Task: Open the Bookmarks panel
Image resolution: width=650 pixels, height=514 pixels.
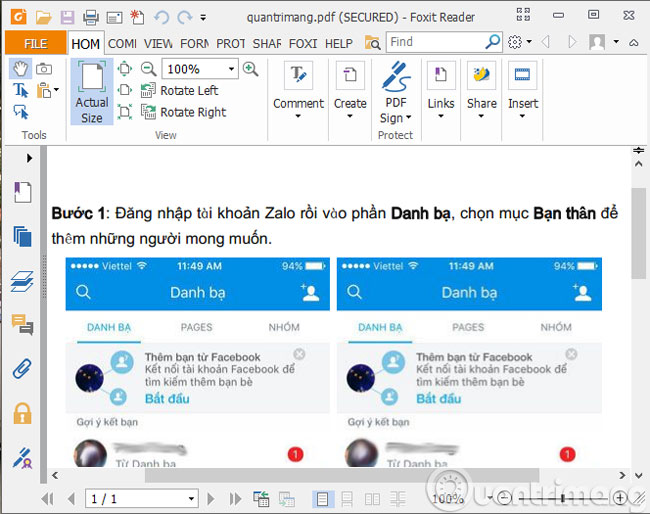Action: click(x=22, y=192)
